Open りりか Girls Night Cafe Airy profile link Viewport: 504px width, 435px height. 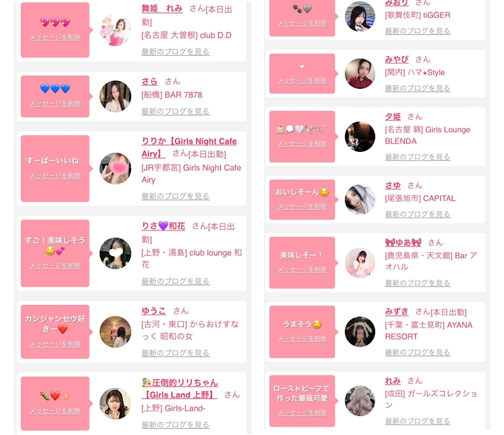[x=189, y=147]
